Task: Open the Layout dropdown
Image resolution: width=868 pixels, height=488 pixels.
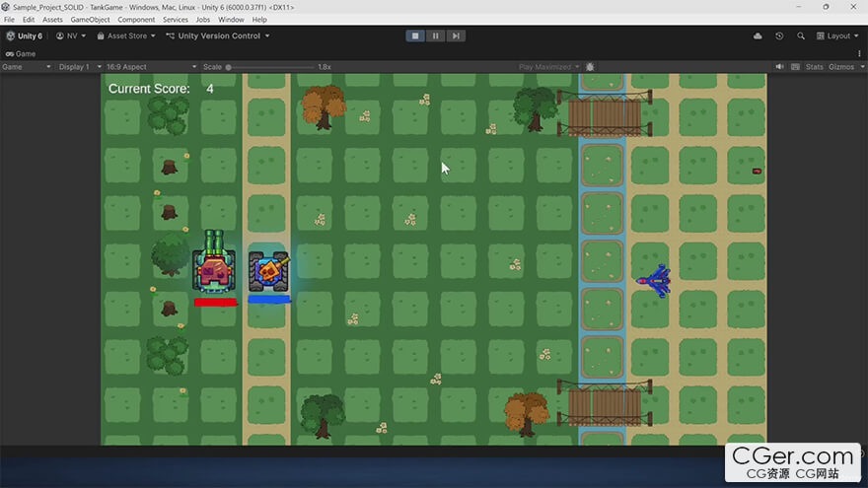Action: 837,36
